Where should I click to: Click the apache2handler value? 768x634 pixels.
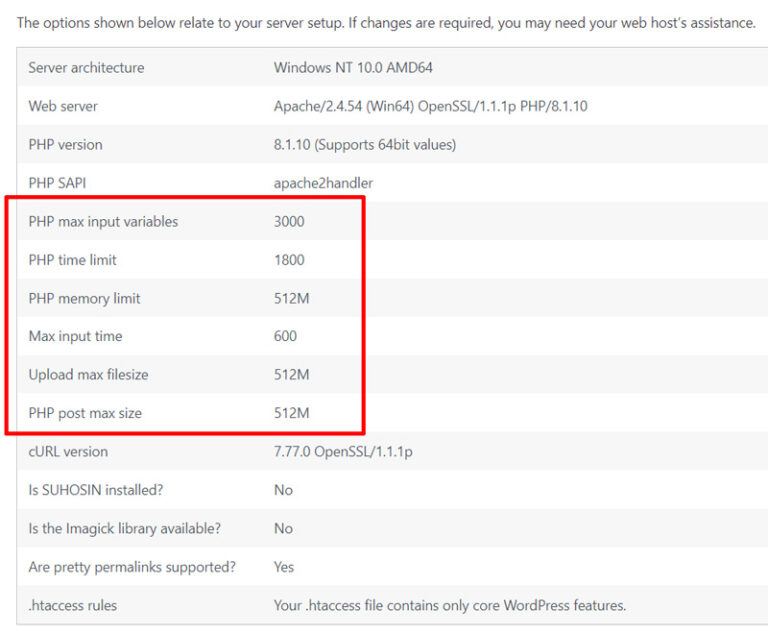[x=323, y=183]
